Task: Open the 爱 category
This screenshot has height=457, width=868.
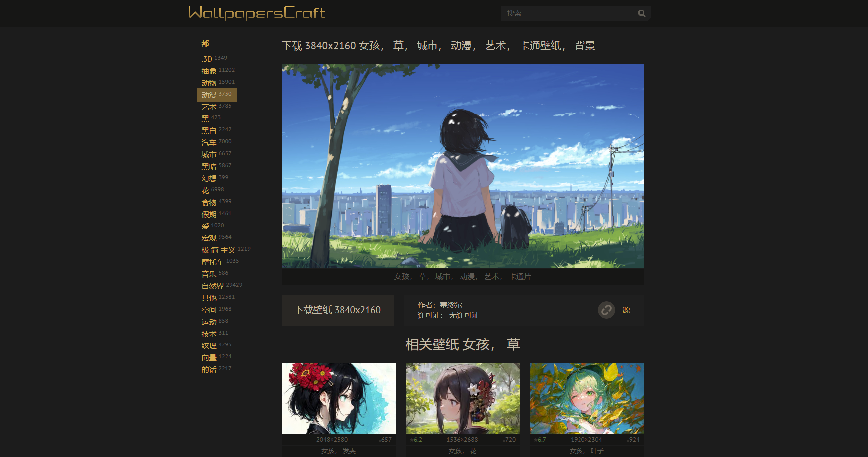Action: [x=205, y=226]
